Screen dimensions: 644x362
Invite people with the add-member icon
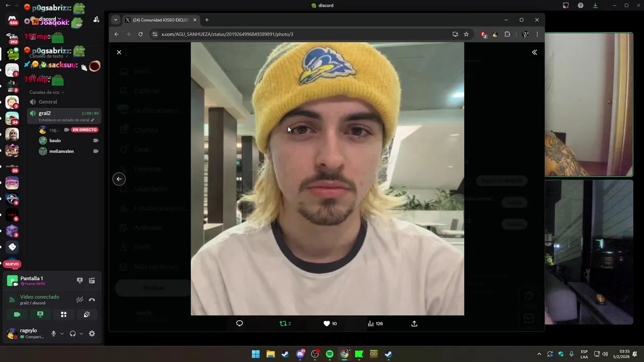(96, 19)
